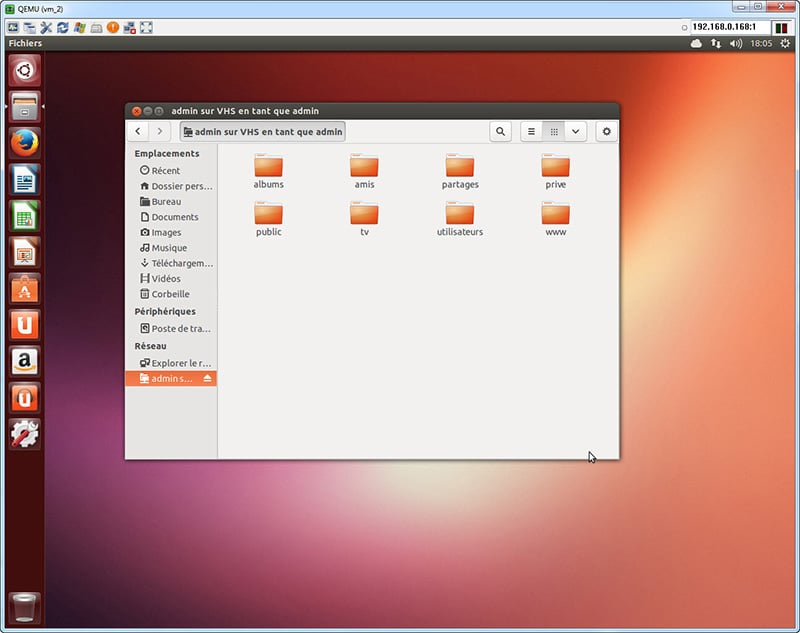800x633 pixels.
Task: Launch LibreOffice Calc
Action: [x=24, y=216]
